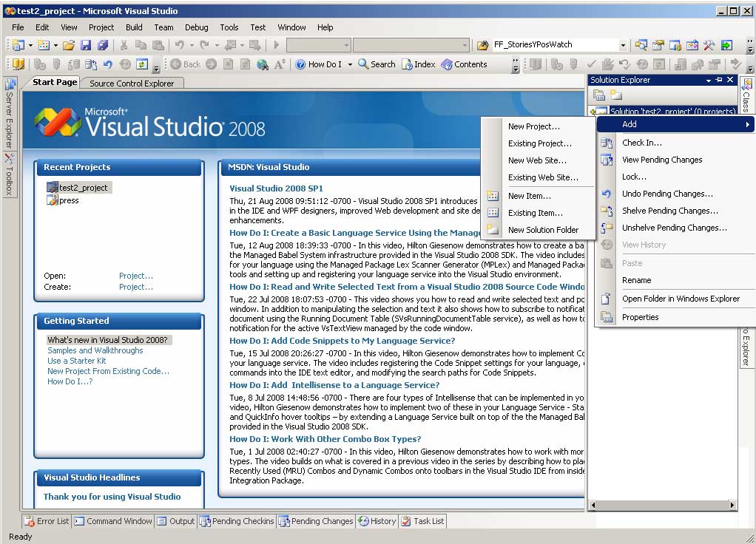Click Solution Explorer new solution folder icon

pyautogui.click(x=615, y=95)
